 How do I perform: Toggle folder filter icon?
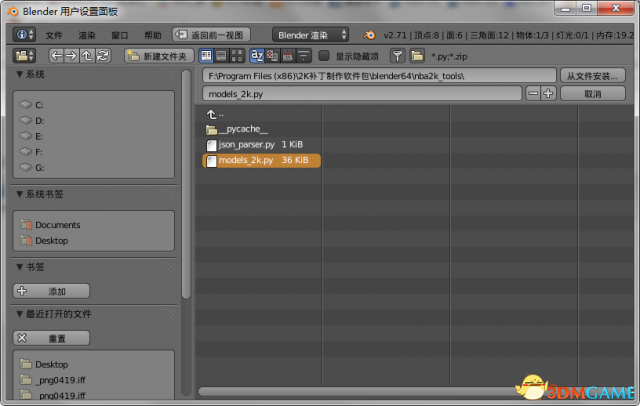[417, 56]
